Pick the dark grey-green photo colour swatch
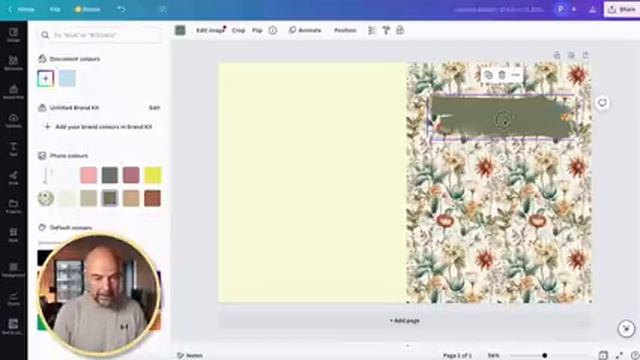The width and height of the screenshot is (640, 360). point(110,175)
